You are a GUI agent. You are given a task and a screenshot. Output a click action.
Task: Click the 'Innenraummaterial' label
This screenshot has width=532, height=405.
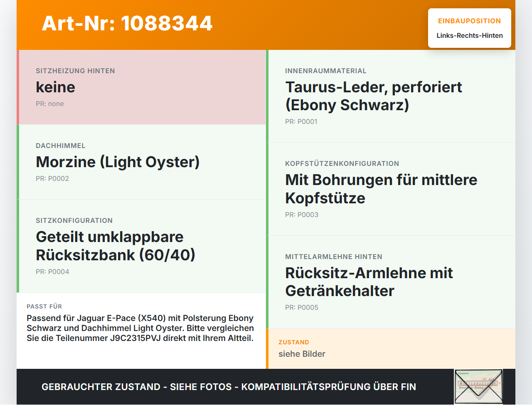[x=326, y=71]
